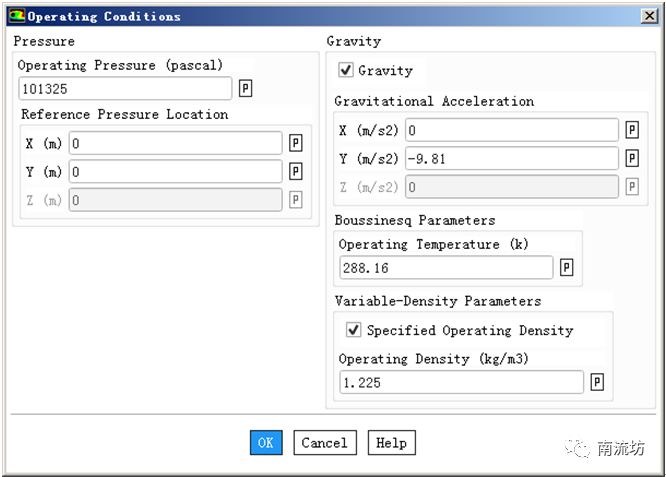The height and width of the screenshot is (477, 666).
Task: Edit the gravitational Y acceleration field
Action: (x=511, y=158)
